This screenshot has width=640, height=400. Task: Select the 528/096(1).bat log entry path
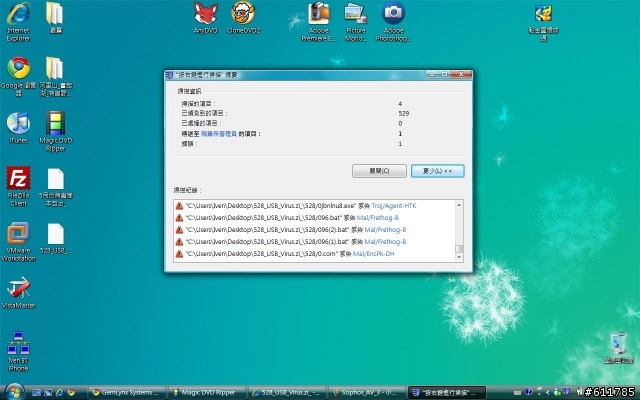point(267,242)
